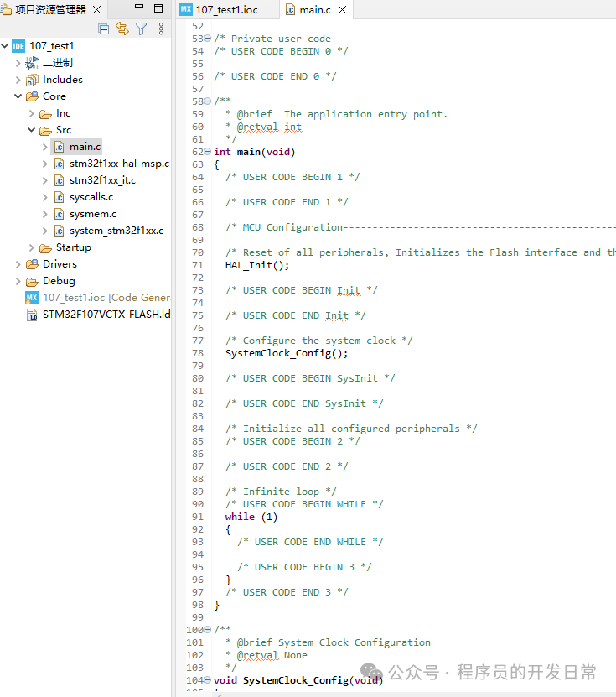Fold SystemClock_Config function at line 104
The height and width of the screenshot is (697, 616).
click(207, 680)
